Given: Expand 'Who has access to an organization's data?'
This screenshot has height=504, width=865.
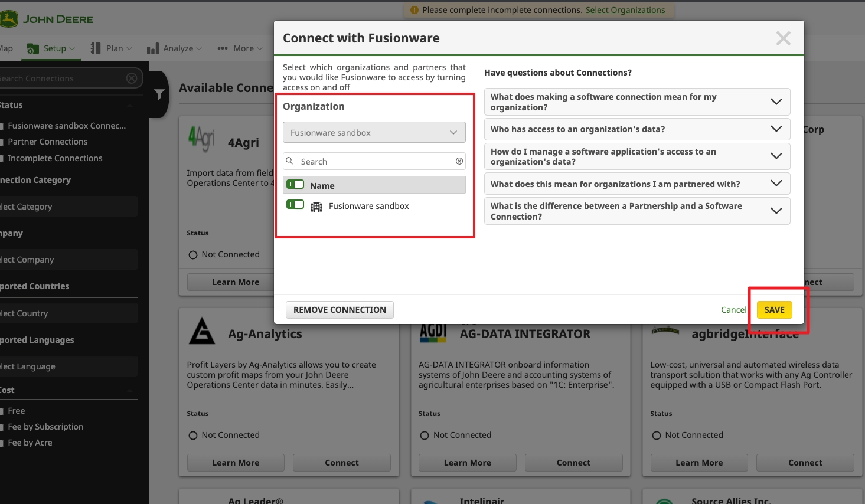Looking at the screenshot, I should (x=636, y=129).
